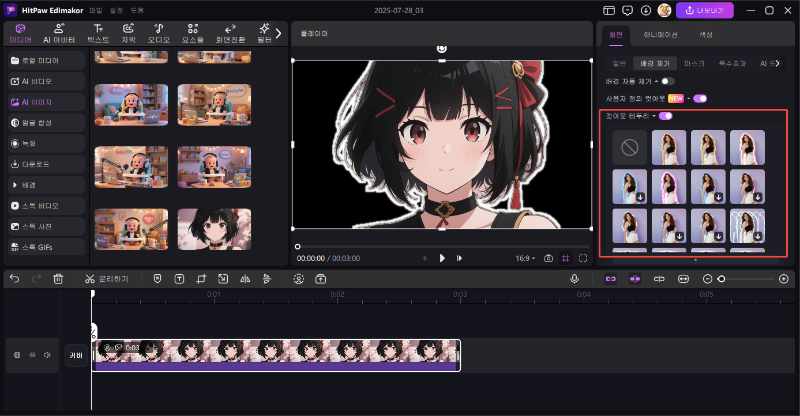Click the layout switch icon in title bar

pyautogui.click(x=609, y=10)
